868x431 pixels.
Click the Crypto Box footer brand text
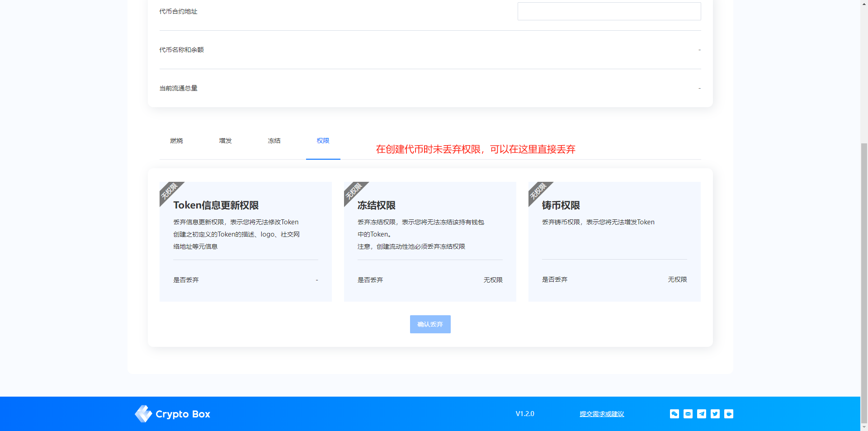click(x=183, y=414)
